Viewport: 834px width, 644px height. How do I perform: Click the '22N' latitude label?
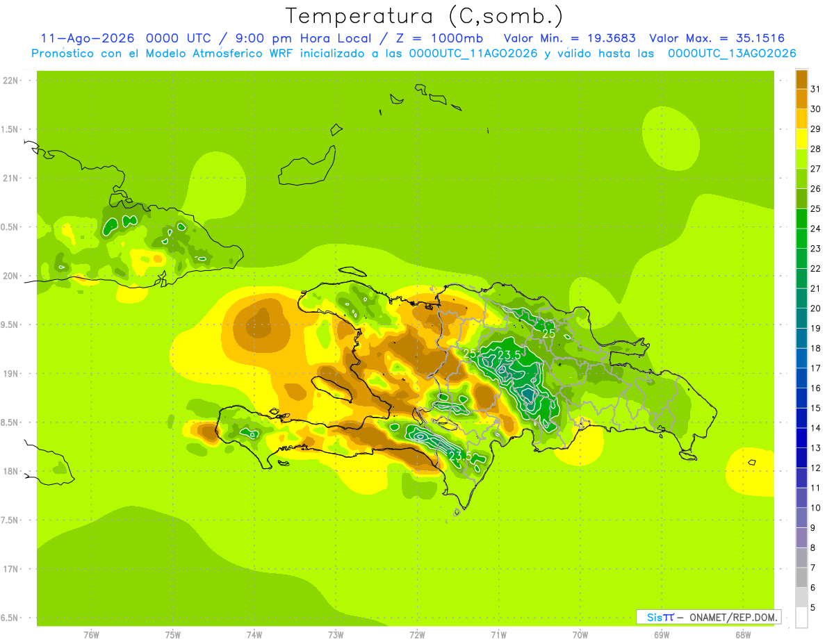11,81
